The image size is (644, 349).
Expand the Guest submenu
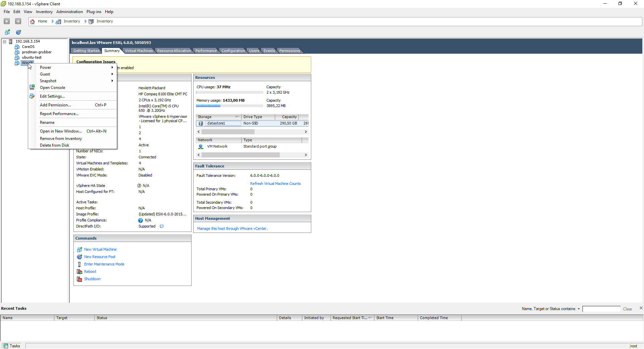tap(112, 74)
